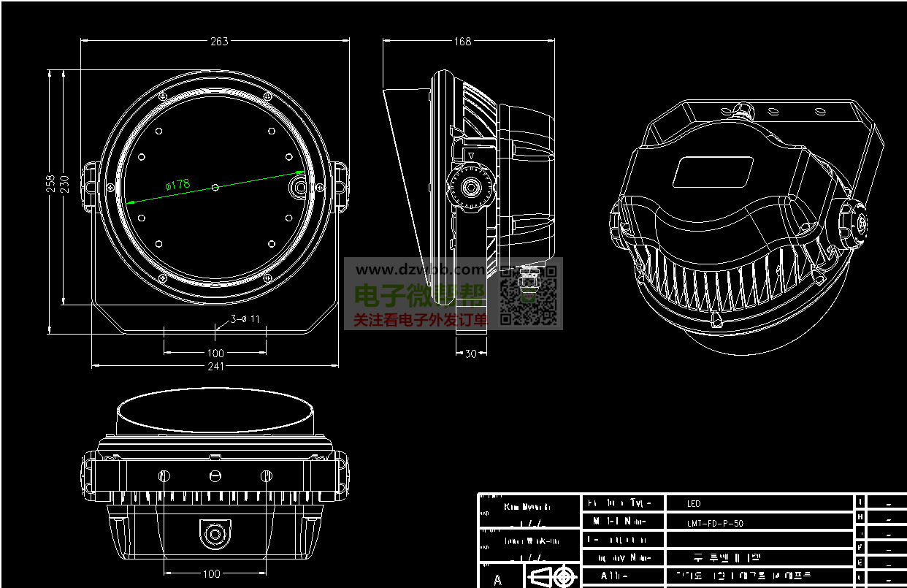
Task: Select the LMT-FD-P-50 model name text
Action: point(715,523)
